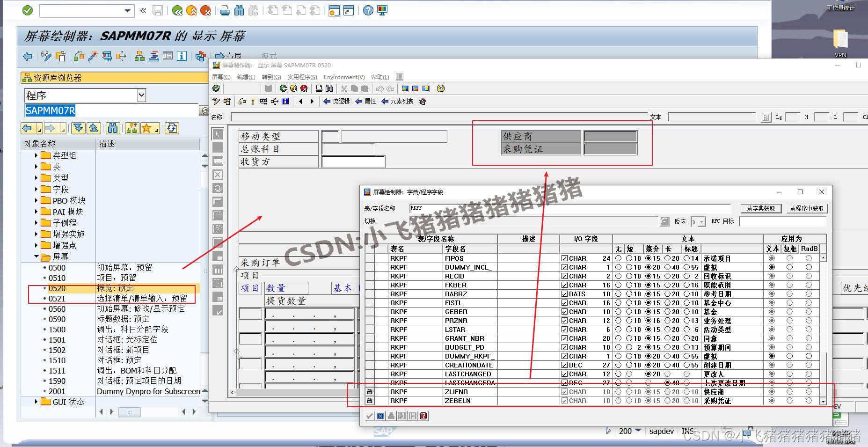This screenshot has width=868, height=447.
Task: Click the green checkmark Enter icon in SAP main toolbar
Action: [x=28, y=10]
